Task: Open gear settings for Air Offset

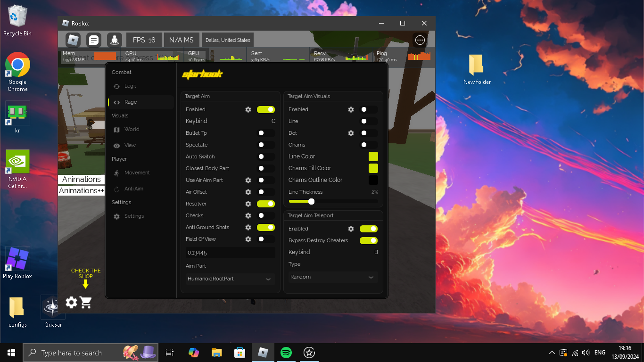Action: click(248, 192)
